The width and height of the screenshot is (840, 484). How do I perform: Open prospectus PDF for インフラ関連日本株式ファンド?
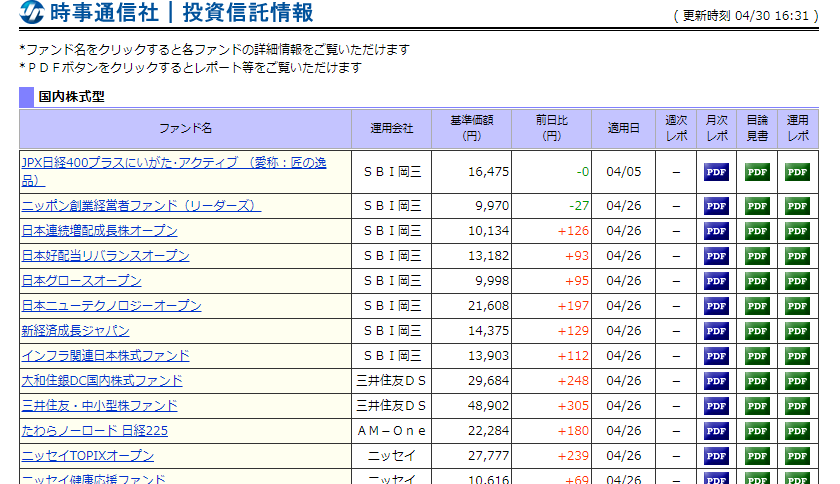click(x=757, y=356)
